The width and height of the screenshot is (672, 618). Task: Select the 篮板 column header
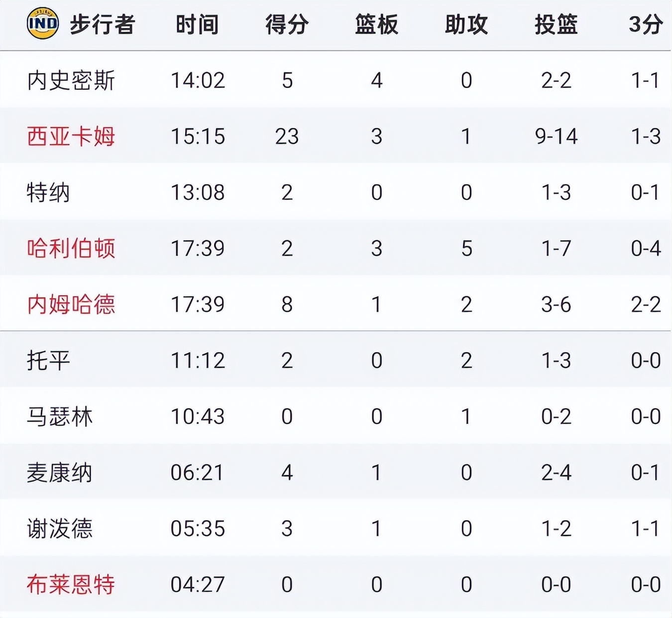tap(377, 24)
